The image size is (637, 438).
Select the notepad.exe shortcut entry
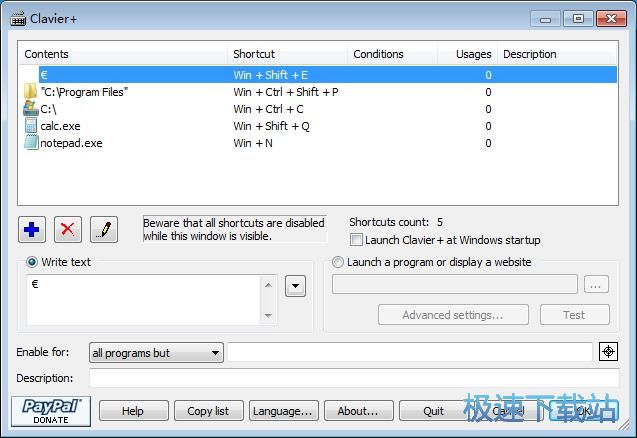click(x=70, y=143)
